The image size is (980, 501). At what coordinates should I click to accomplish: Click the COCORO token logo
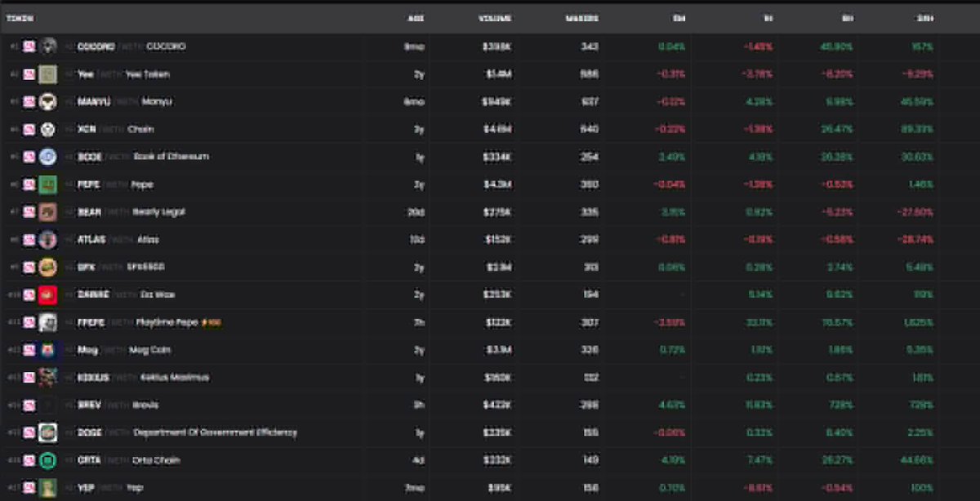pos(48,47)
